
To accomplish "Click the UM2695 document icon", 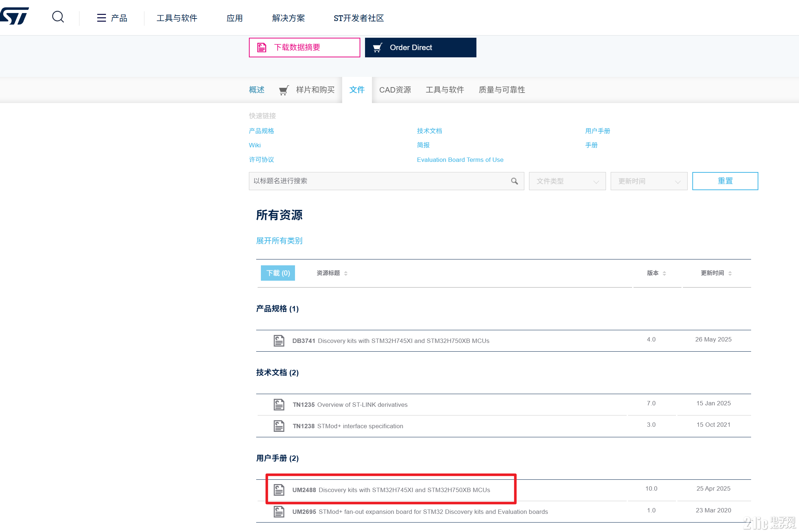I will (x=279, y=512).
